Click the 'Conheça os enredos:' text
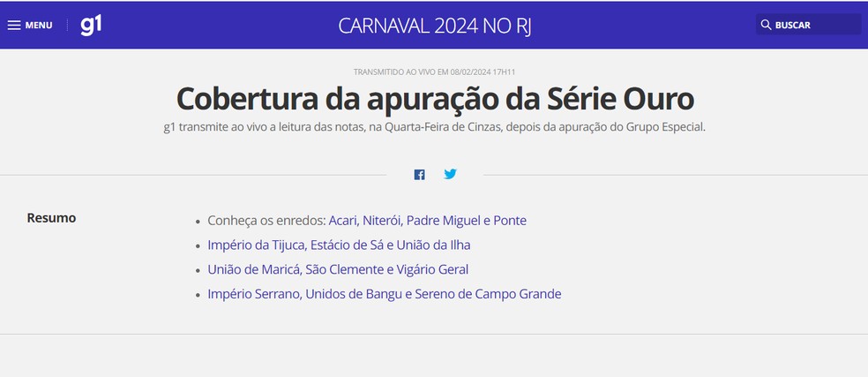This screenshot has height=377, width=868. (266, 220)
